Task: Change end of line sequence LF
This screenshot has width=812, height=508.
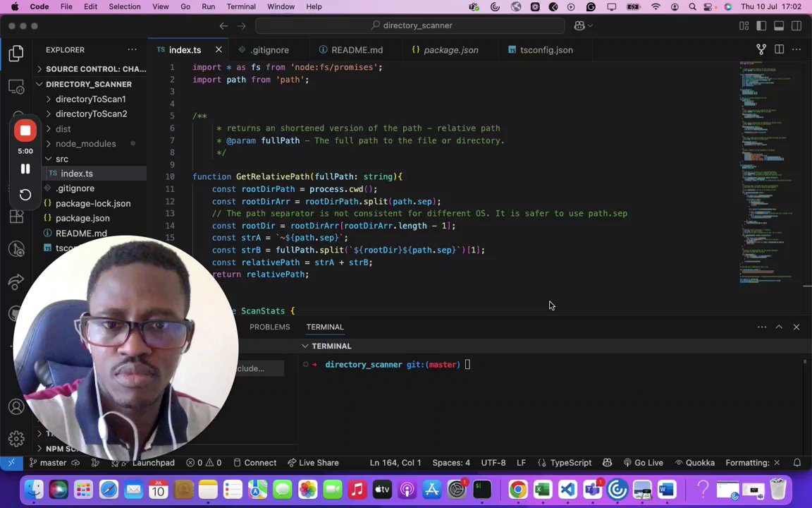Action: (x=521, y=463)
